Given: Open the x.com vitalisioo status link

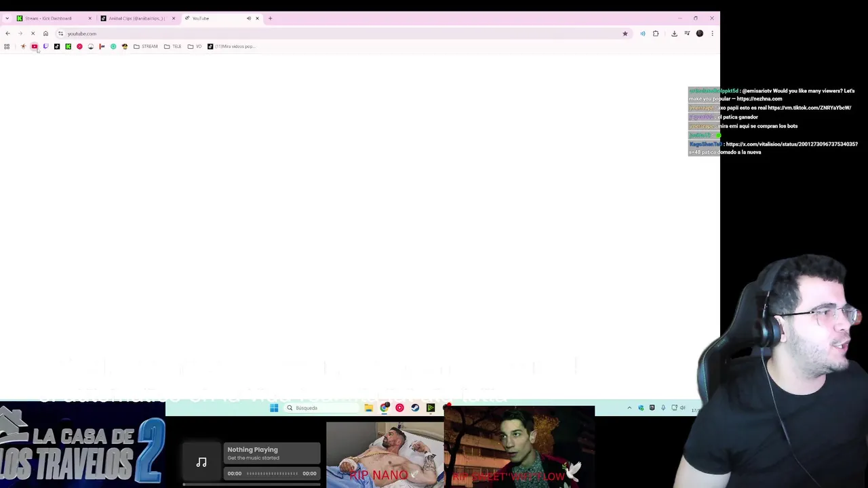Looking at the screenshot, I should tap(791, 144).
